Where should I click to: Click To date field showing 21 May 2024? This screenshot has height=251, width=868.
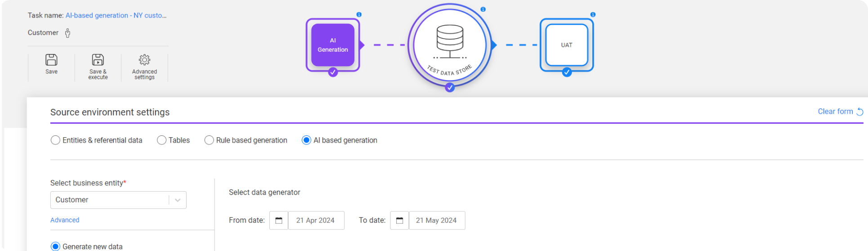coord(437,220)
